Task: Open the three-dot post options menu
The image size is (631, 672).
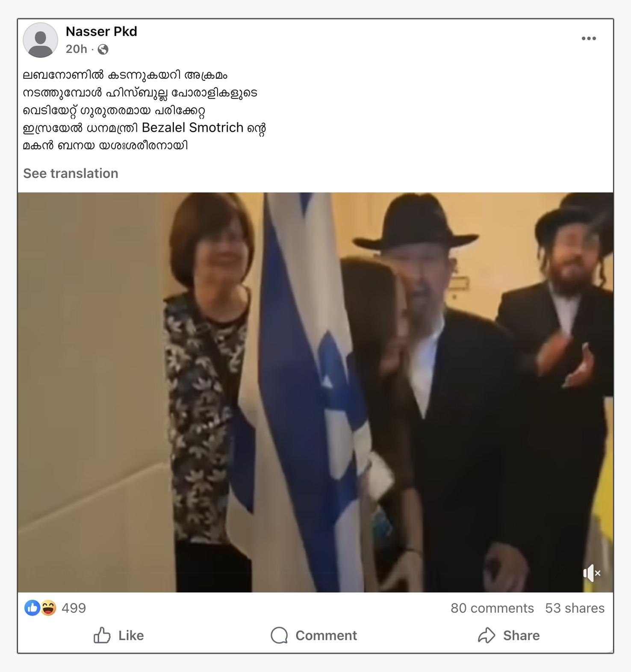Action: [589, 38]
